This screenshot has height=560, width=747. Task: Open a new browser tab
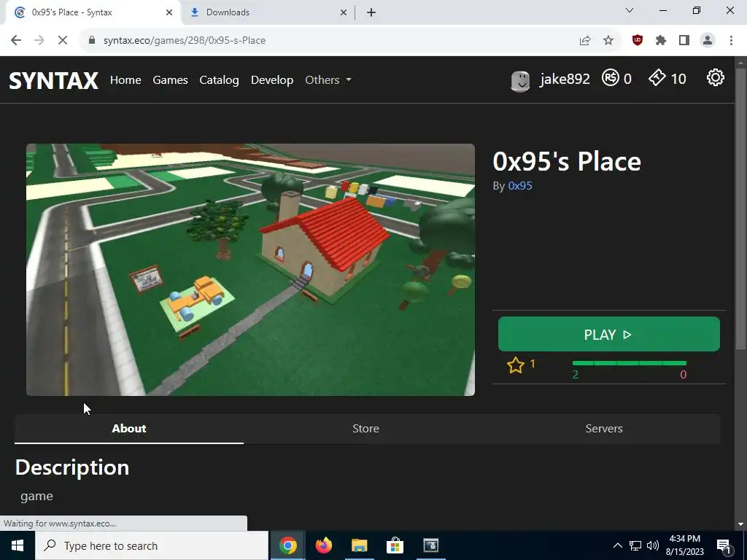coord(371,12)
